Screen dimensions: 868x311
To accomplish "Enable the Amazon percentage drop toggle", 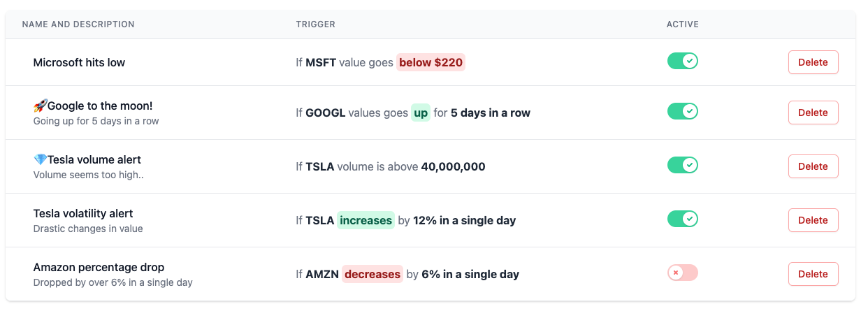I will (683, 273).
